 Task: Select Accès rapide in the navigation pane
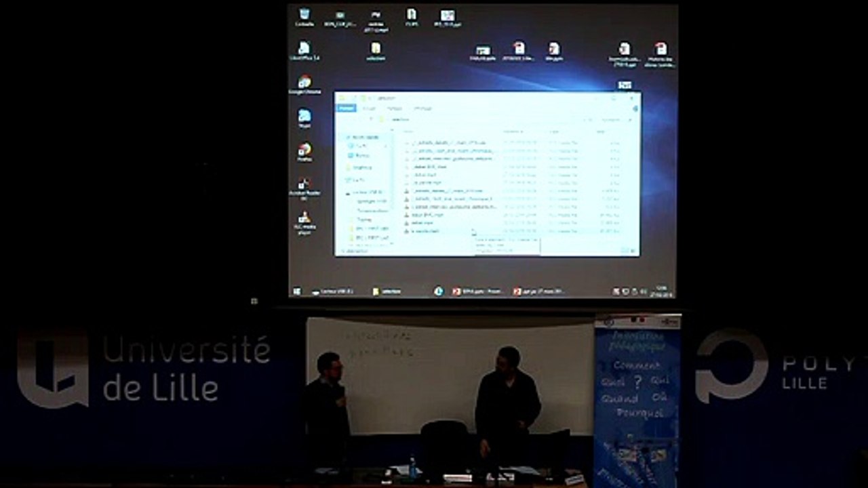point(363,137)
